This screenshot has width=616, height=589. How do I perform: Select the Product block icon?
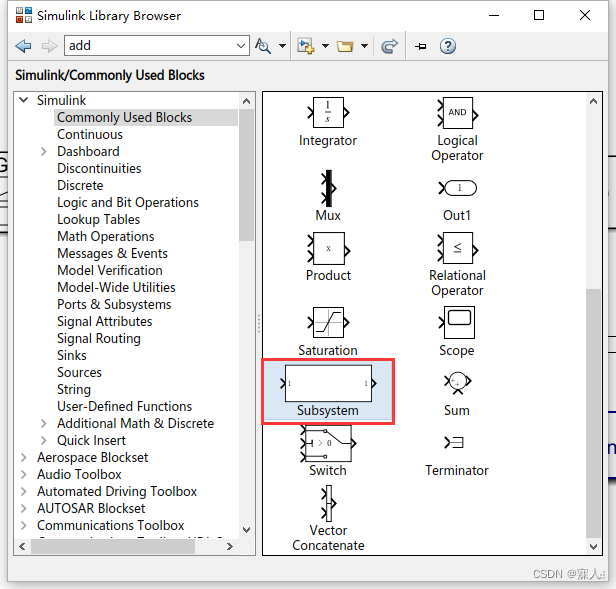tap(328, 248)
